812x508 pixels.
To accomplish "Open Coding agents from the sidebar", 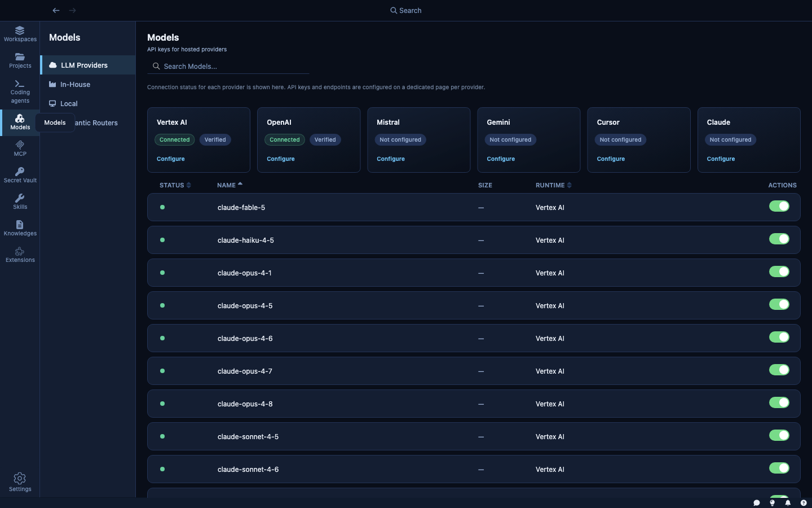I will pos(20,91).
